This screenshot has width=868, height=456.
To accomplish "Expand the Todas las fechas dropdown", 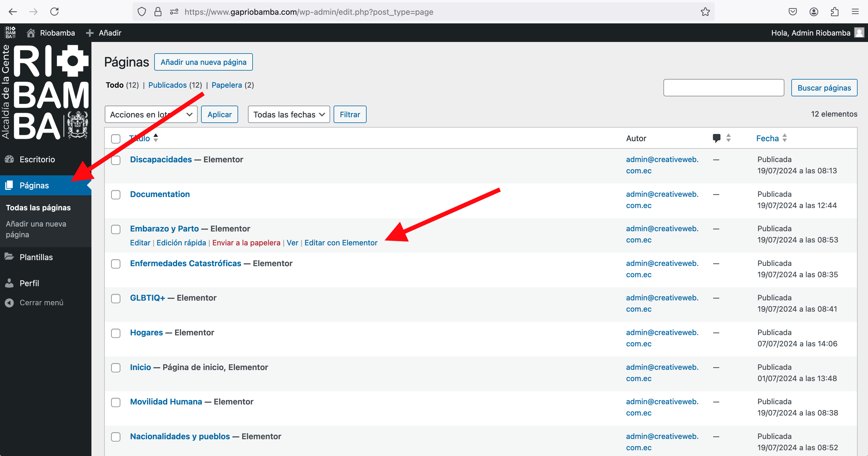I will click(288, 115).
